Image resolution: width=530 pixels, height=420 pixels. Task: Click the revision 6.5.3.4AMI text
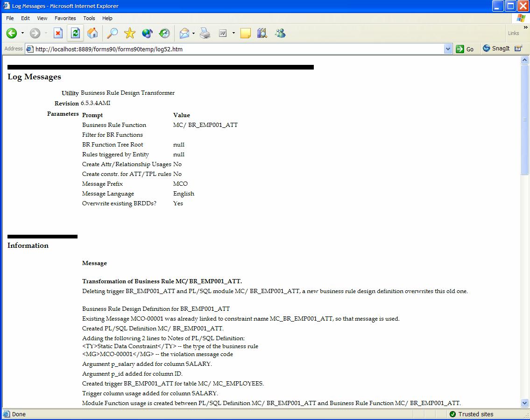(x=96, y=103)
